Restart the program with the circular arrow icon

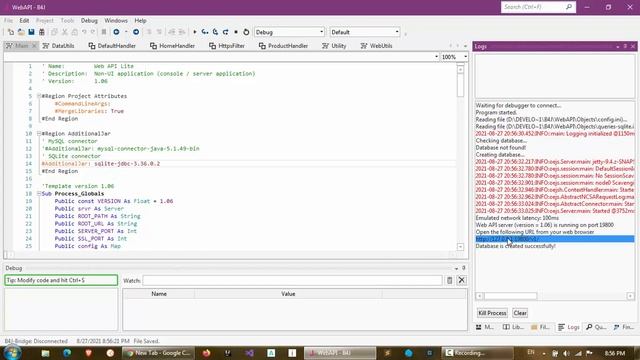(x=246, y=32)
